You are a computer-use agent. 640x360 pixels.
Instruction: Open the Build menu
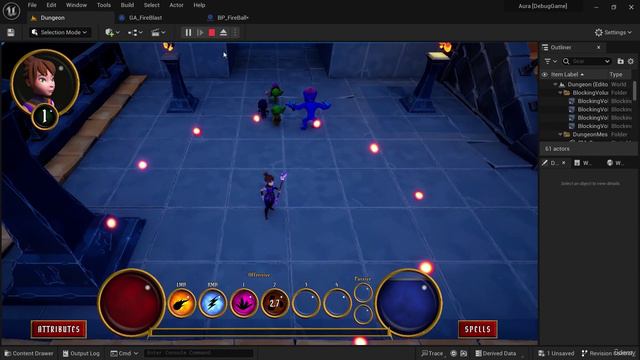tap(127, 5)
